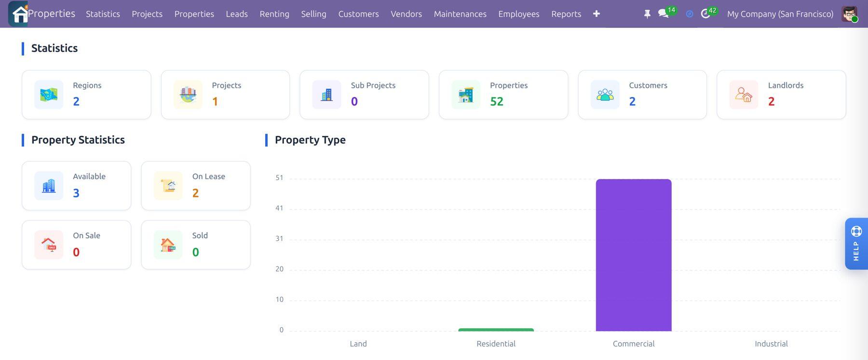Open the Leads menu
868x360 pixels.
click(x=237, y=14)
